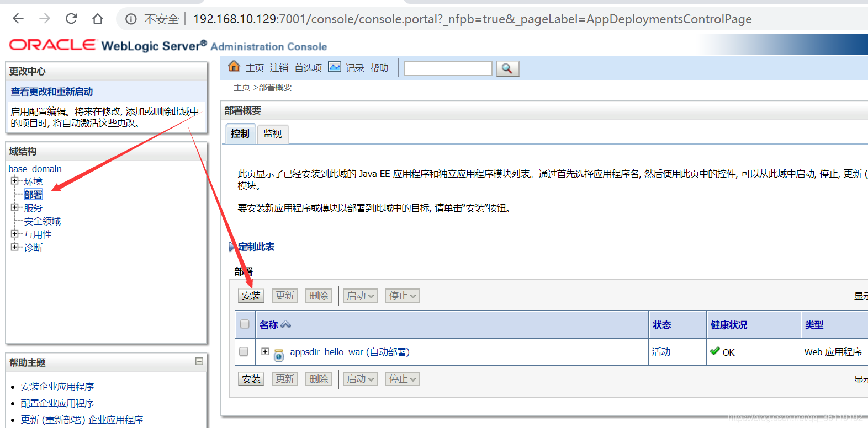Click the 活动 status cell
The height and width of the screenshot is (428, 868).
[x=661, y=352]
